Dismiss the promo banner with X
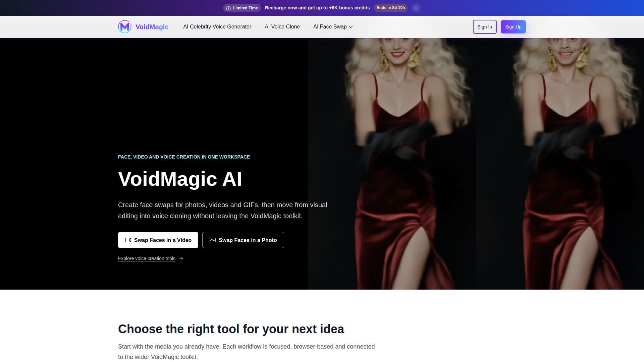The width and height of the screenshot is (644, 362). 416,8
